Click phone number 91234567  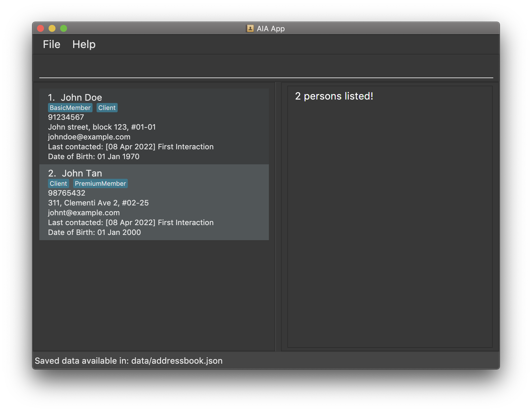tap(66, 117)
